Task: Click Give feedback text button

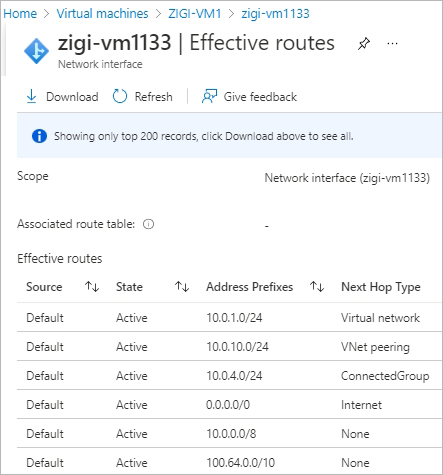Action: tap(260, 97)
